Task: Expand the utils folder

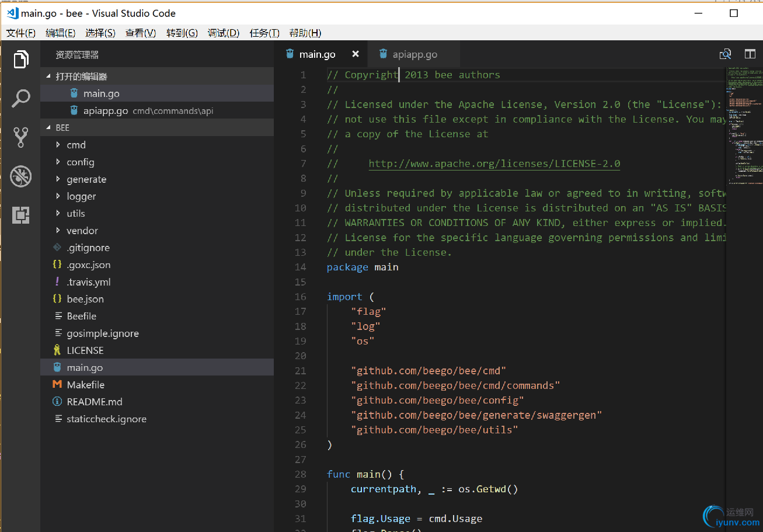Action: click(x=58, y=213)
